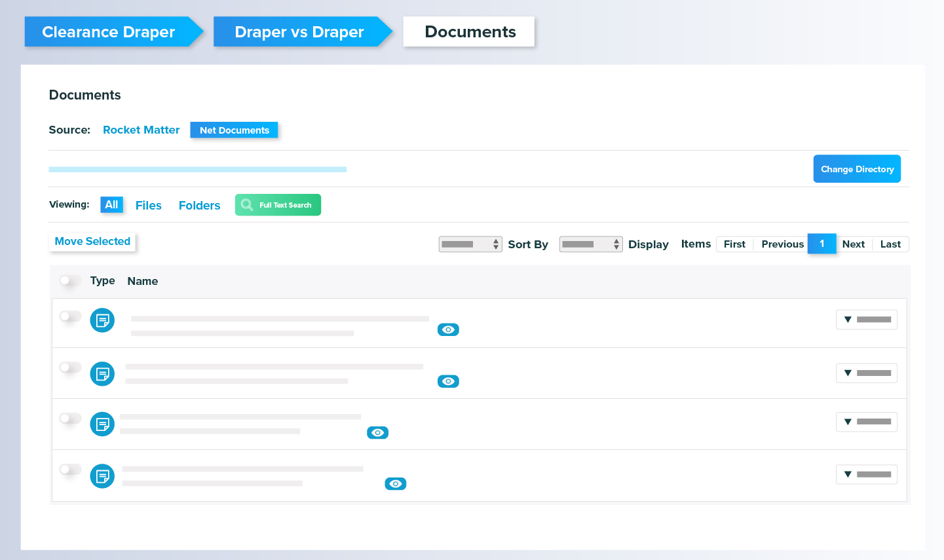Click the document type icon on the second row
This screenshot has width=944, height=560.
(102, 373)
